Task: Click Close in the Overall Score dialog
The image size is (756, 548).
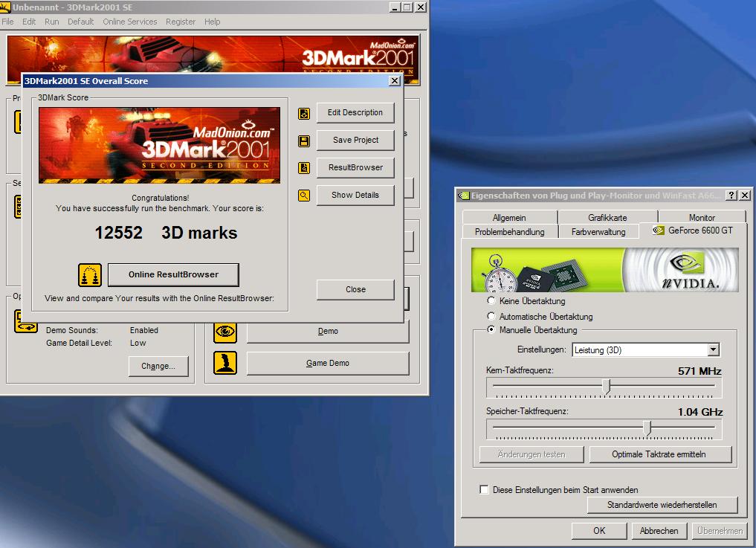Action: click(355, 289)
